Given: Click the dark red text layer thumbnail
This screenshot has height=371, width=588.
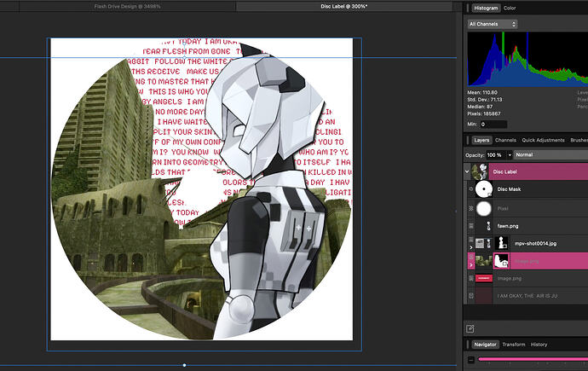Looking at the screenshot, I should 484,296.
